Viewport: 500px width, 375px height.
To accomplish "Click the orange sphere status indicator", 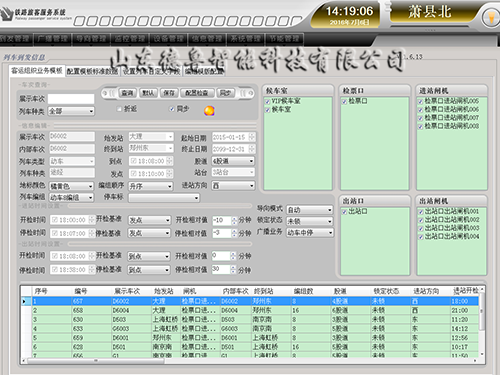I will pyautogui.click(x=209, y=111).
